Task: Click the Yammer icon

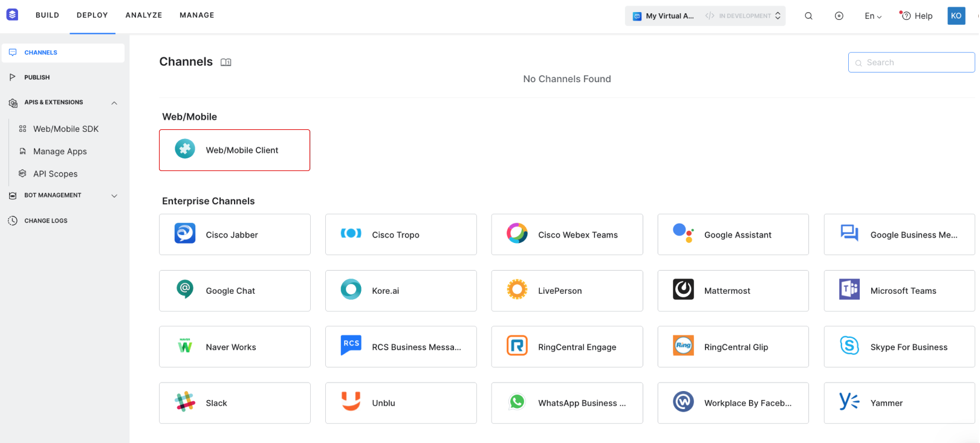Action: pyautogui.click(x=849, y=401)
